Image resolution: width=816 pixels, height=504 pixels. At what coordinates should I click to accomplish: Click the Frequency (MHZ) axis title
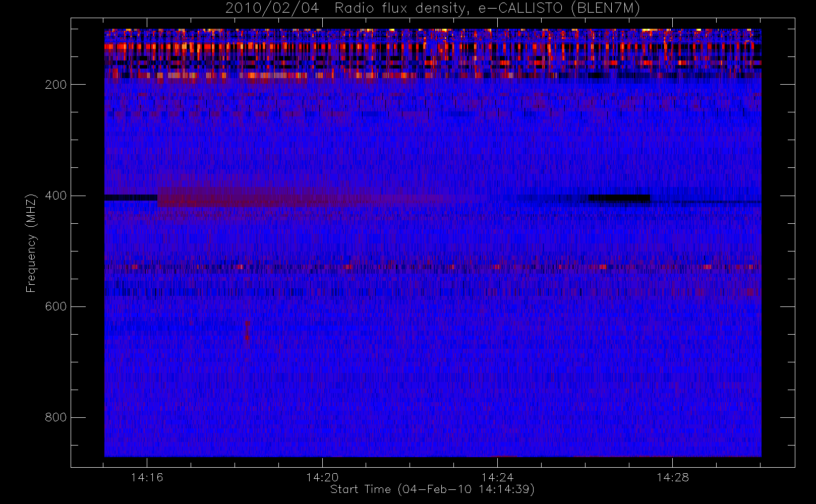[31, 243]
